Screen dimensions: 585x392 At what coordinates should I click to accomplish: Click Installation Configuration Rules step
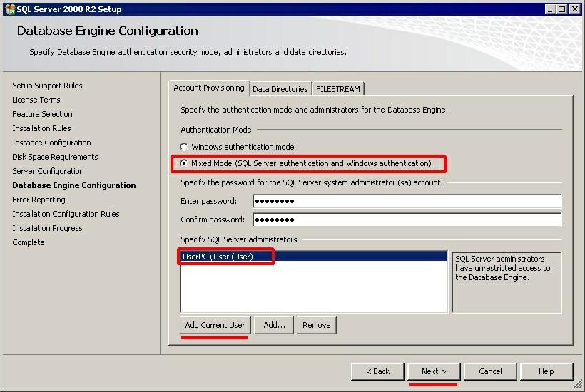[66, 214]
